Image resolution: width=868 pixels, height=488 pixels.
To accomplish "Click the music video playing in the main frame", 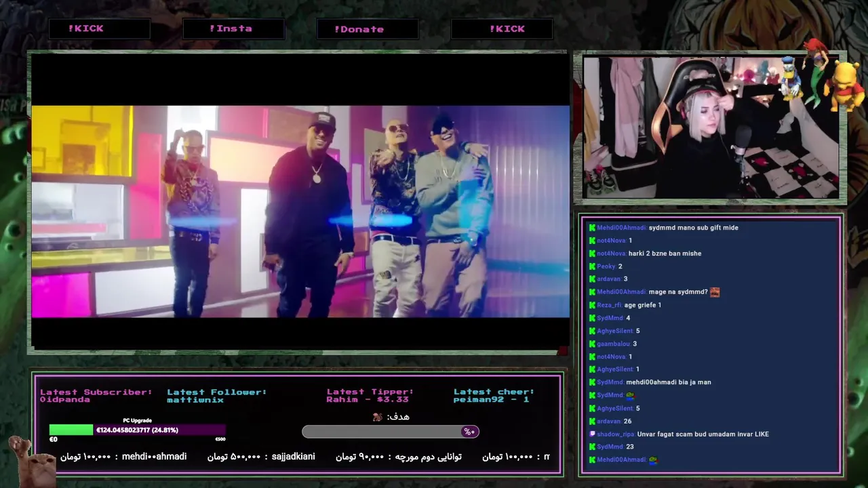I will coord(300,211).
